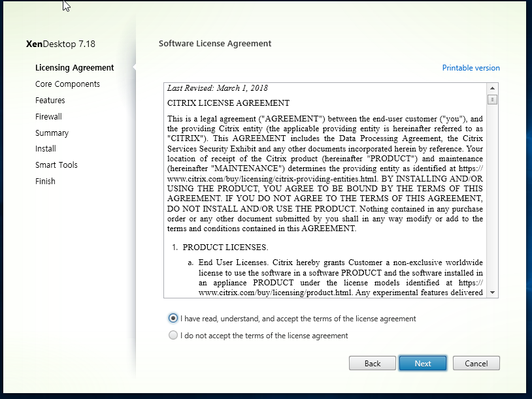The height and width of the screenshot is (399, 532).
Task: Cancel the XenDesktop installation
Action: pyautogui.click(x=476, y=363)
